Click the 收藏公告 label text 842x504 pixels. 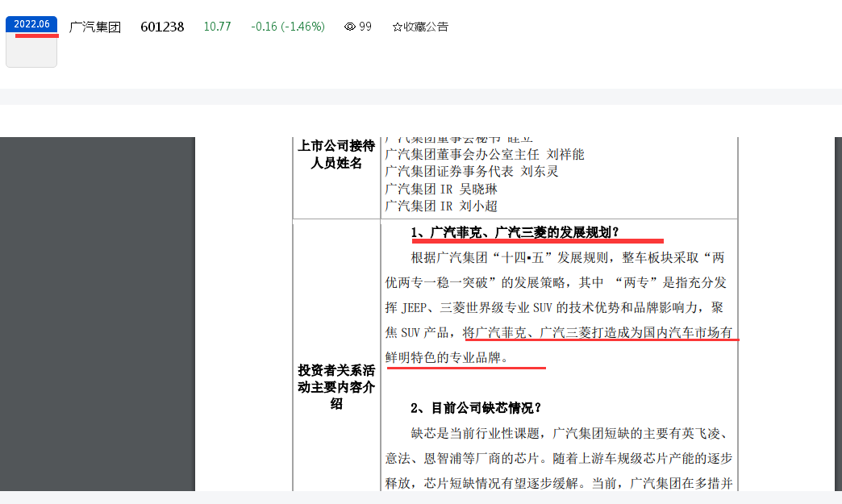point(426,27)
